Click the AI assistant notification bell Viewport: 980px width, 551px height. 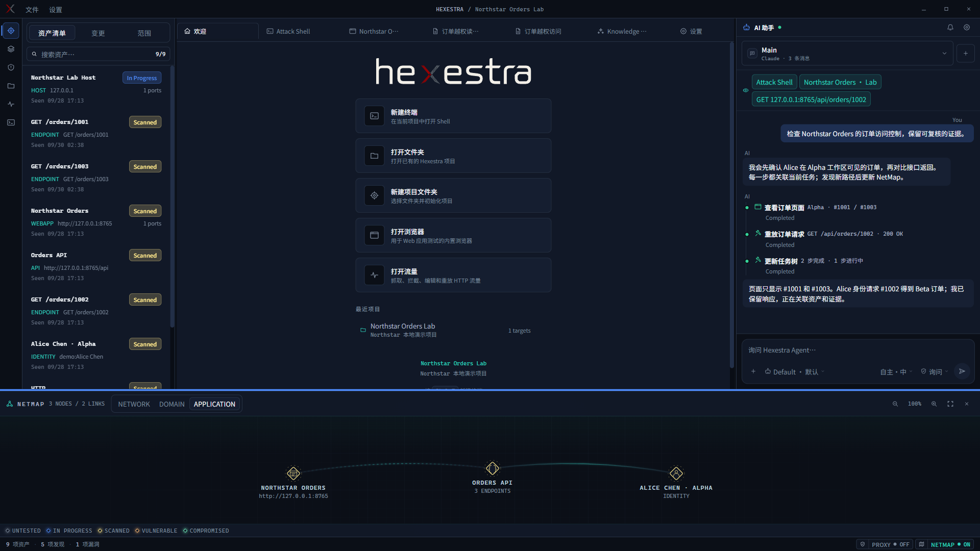(x=950, y=28)
